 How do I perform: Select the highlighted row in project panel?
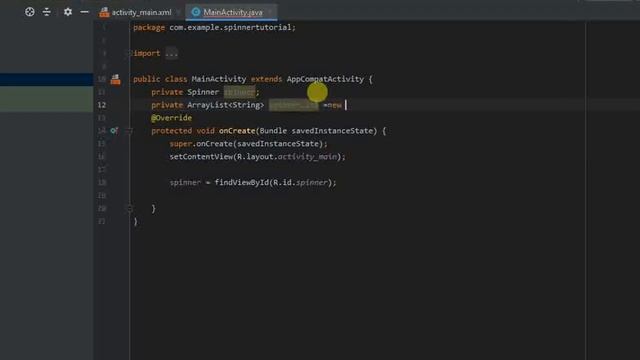tap(47, 79)
